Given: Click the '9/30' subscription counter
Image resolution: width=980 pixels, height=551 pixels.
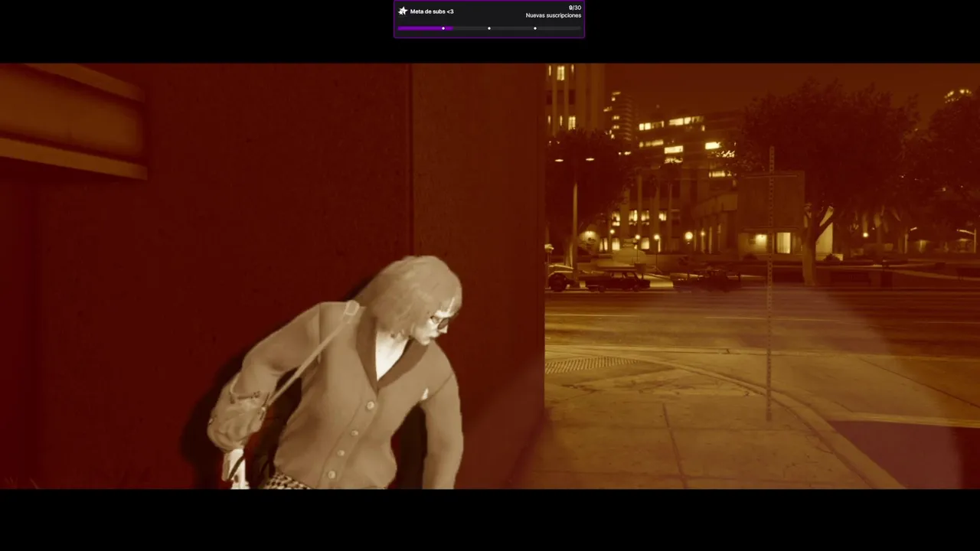Looking at the screenshot, I should click(575, 8).
